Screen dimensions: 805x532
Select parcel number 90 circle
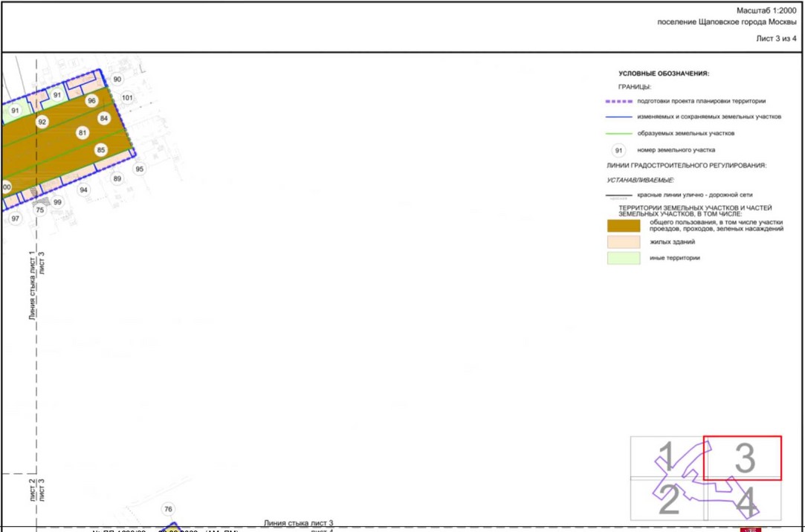[117, 79]
